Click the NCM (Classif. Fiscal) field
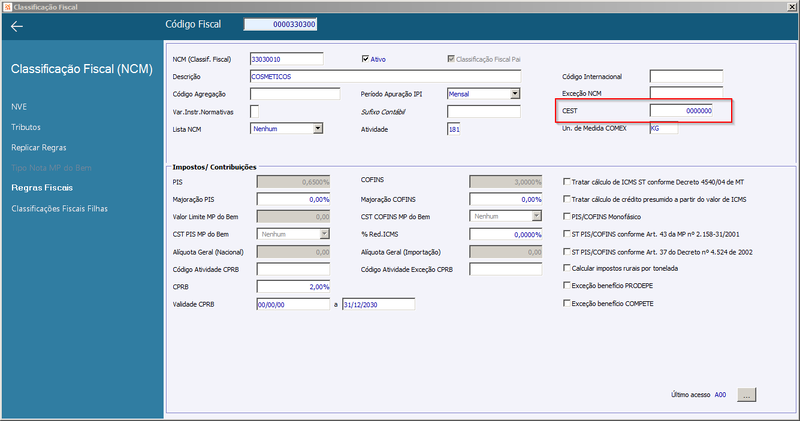This screenshot has width=800, height=421. [287, 59]
